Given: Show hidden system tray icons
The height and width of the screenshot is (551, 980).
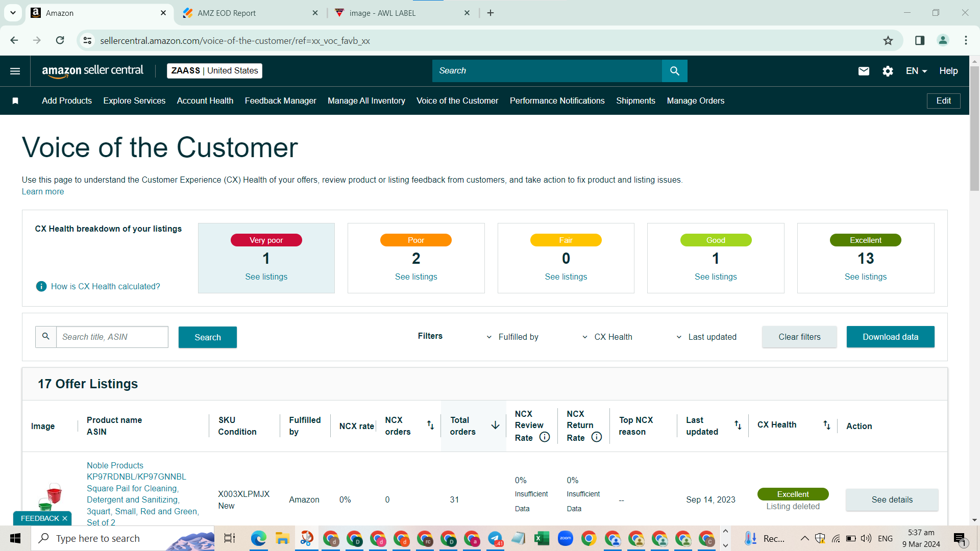Looking at the screenshot, I should (x=804, y=538).
